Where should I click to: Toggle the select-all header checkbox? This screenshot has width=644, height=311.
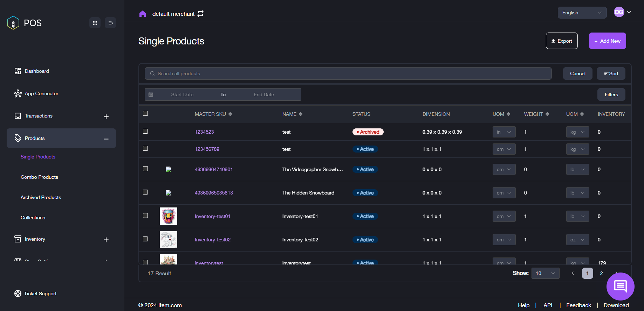[145, 113]
